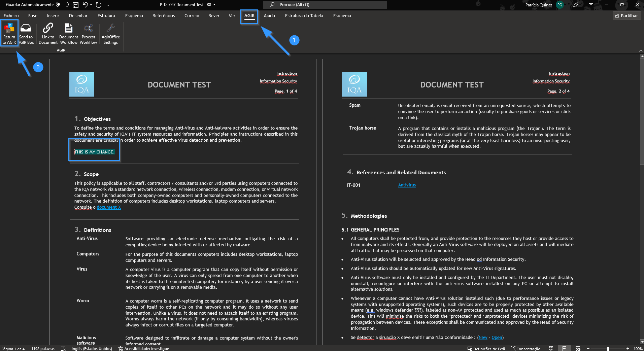Screen dimensions: 644x351
Task: Open Definições de Ecrã display settings
Action: 486,349
